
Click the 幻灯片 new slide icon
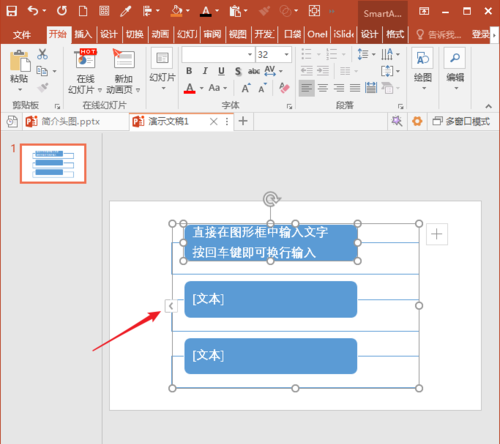162,58
